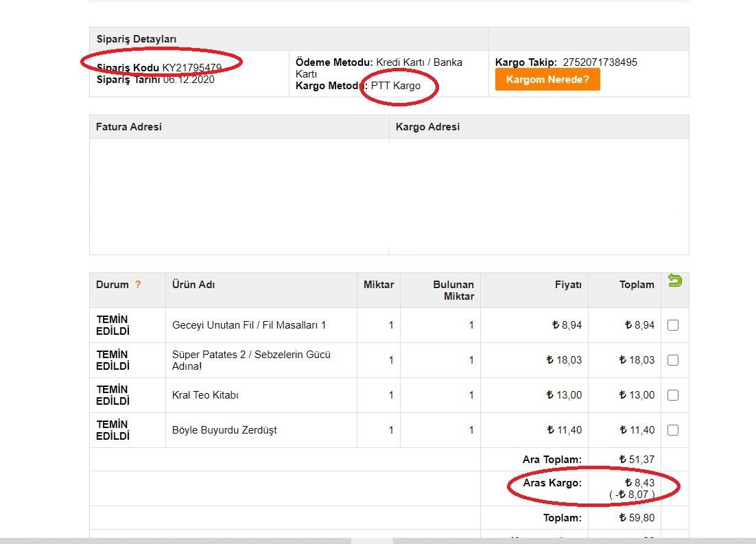
Task: Tick the checkbox for Geceyi Unutan Fil
Action: point(673,325)
